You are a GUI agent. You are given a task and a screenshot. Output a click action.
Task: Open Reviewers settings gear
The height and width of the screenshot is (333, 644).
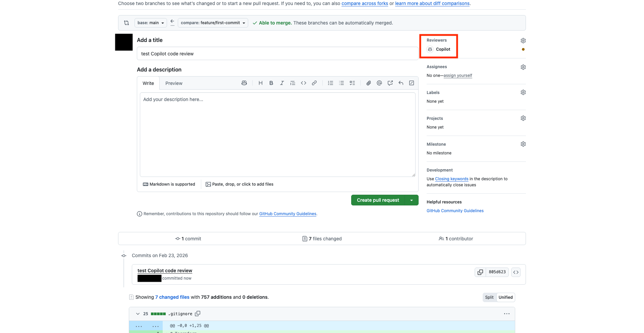coord(523,41)
